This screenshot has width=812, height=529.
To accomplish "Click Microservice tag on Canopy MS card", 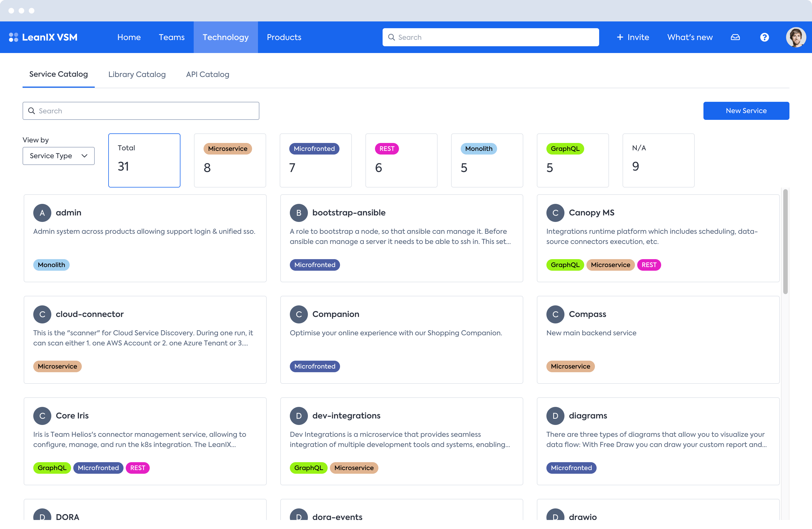I will [610, 265].
